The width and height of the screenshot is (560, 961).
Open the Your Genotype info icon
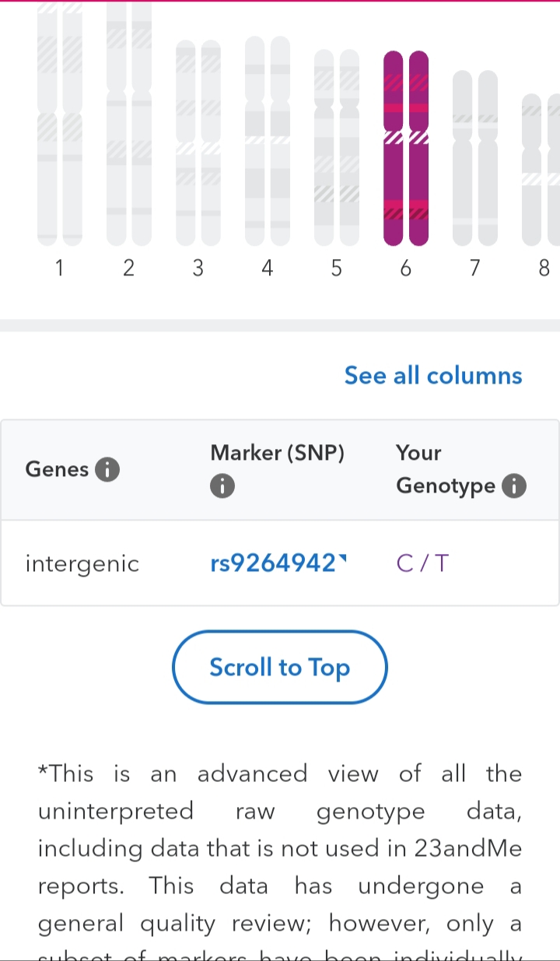click(514, 486)
